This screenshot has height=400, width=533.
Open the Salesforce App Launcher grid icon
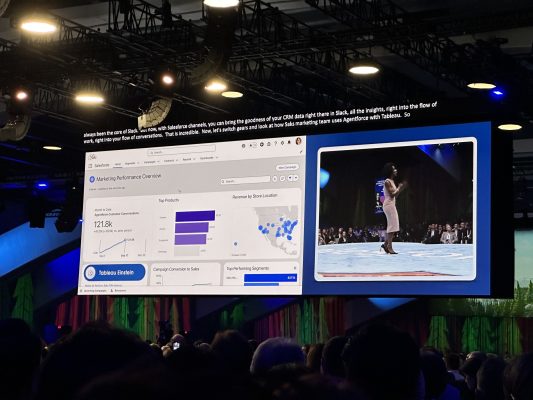coord(90,166)
